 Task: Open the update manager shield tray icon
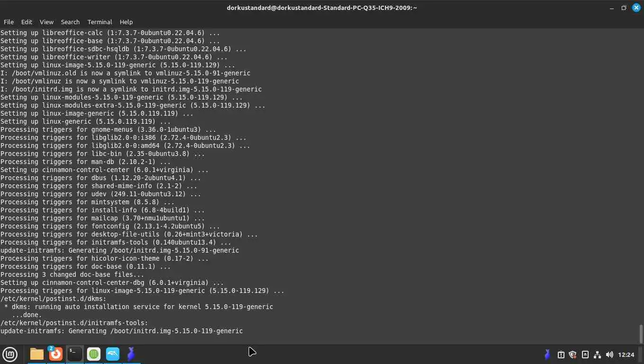click(572, 355)
